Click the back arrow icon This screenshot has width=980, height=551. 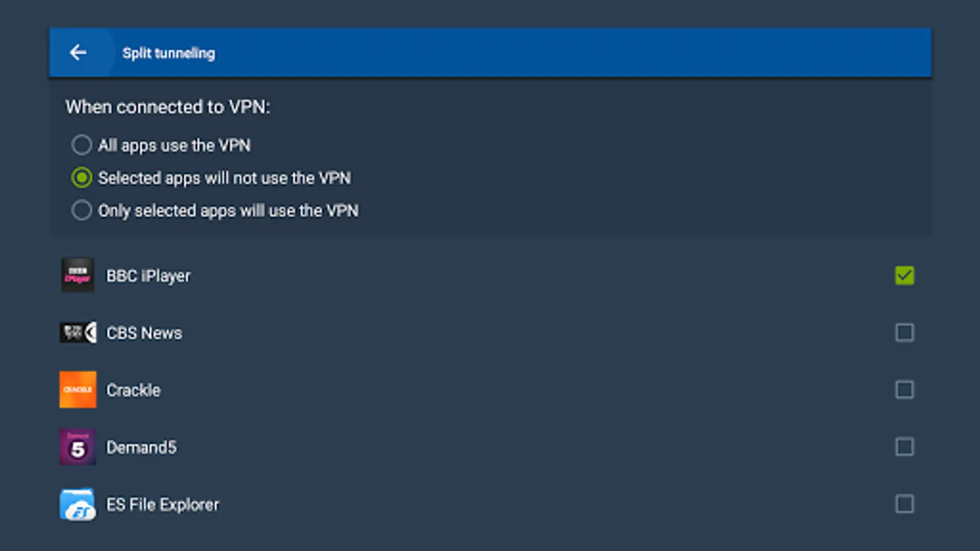pyautogui.click(x=78, y=53)
